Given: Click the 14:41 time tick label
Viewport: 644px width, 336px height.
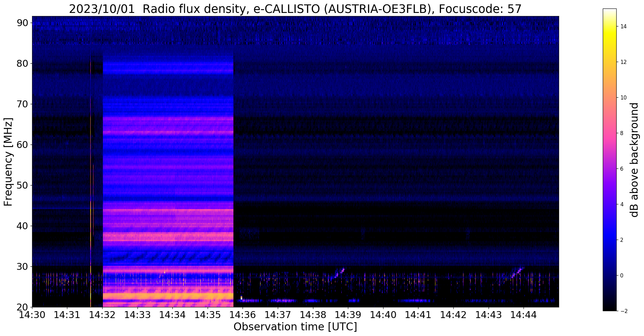Looking at the screenshot, I should [418, 315].
